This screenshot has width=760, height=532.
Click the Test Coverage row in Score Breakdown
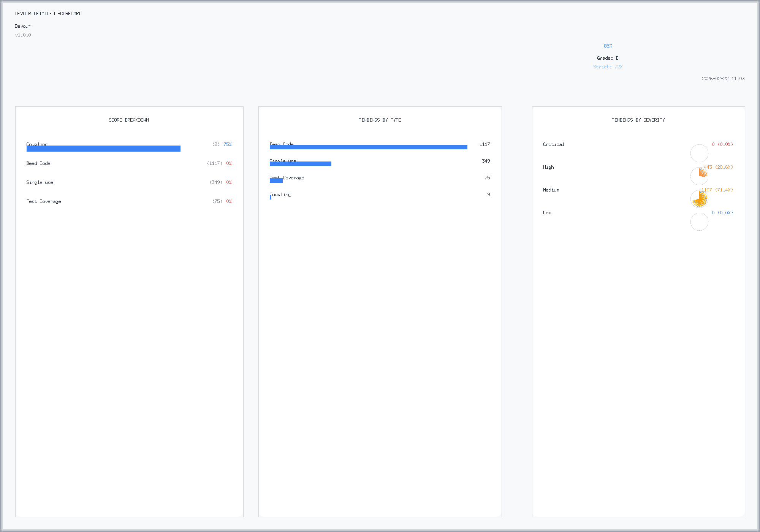[129, 201]
